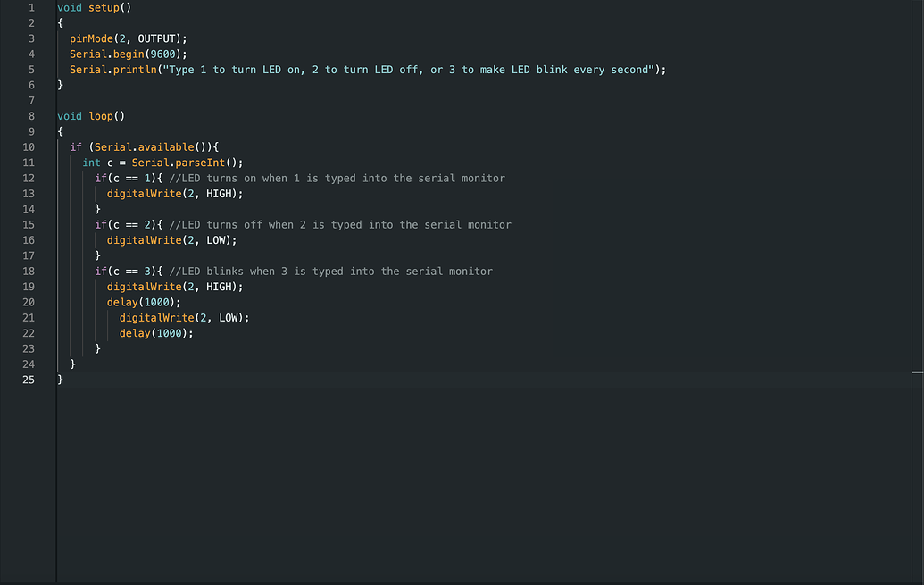
Task: Select line number 1 in the gutter
Action: pyautogui.click(x=31, y=7)
